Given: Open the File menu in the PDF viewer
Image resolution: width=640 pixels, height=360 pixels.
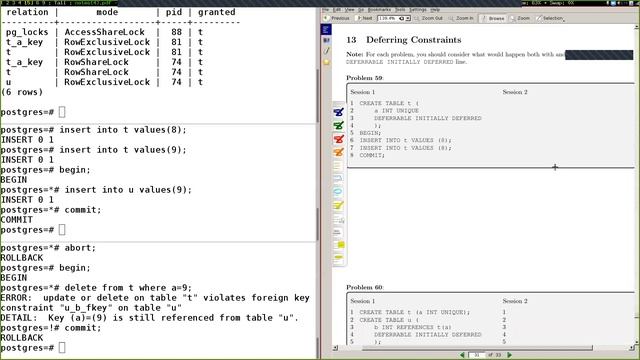Looking at the screenshot, I should click(x=326, y=9).
